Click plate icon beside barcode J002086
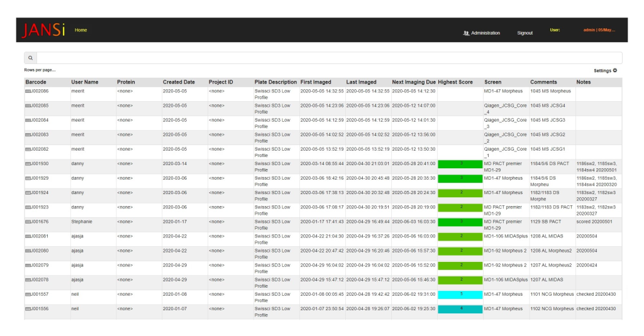 (28, 91)
